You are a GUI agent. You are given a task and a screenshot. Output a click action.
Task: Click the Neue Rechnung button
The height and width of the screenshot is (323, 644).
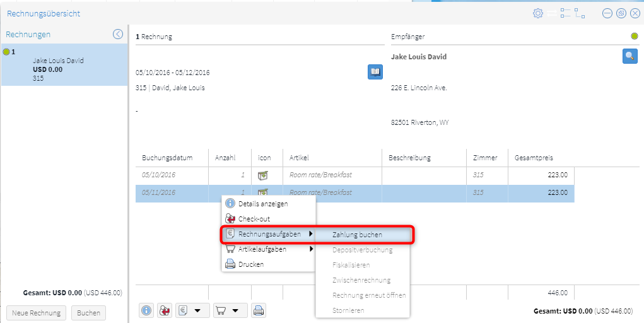click(36, 313)
